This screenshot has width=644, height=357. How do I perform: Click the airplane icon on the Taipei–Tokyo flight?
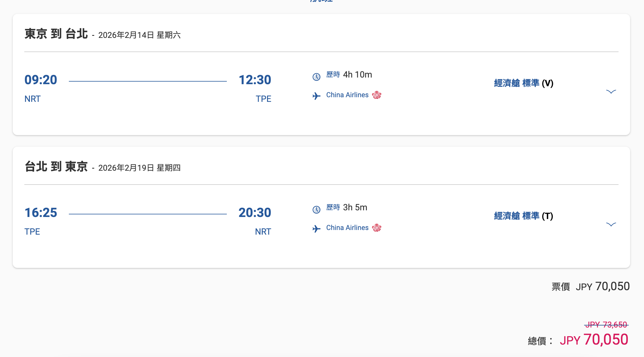pos(317,229)
